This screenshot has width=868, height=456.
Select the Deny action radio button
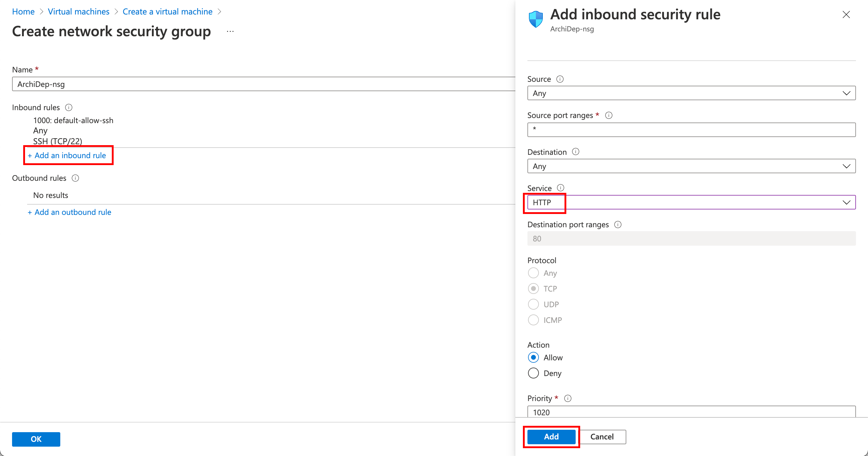tap(533, 373)
